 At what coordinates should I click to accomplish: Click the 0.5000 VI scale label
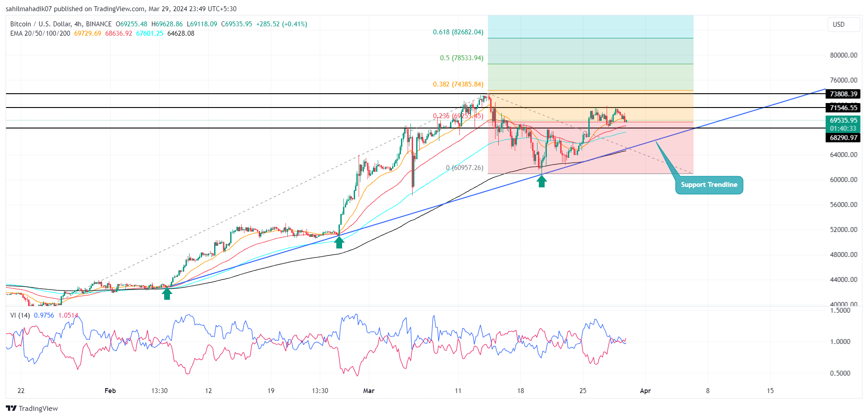pyautogui.click(x=840, y=373)
